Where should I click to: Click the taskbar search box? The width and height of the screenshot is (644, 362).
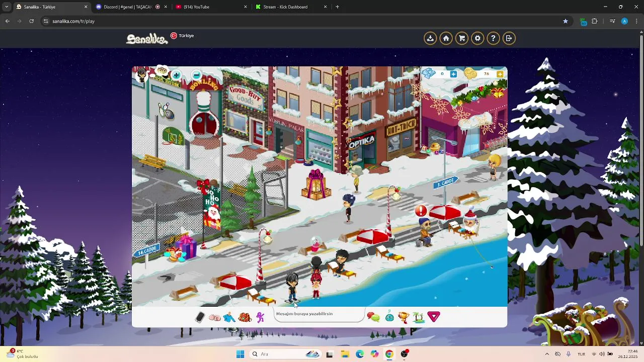pyautogui.click(x=286, y=354)
